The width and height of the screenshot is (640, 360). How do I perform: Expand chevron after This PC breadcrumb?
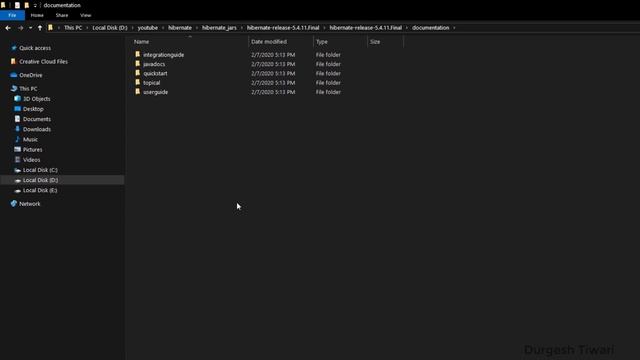87,28
